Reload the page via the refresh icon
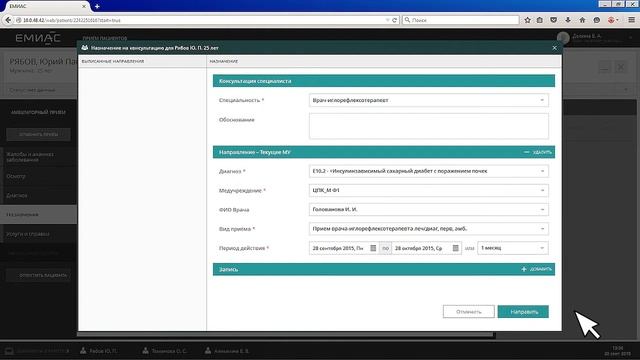 [394, 20]
